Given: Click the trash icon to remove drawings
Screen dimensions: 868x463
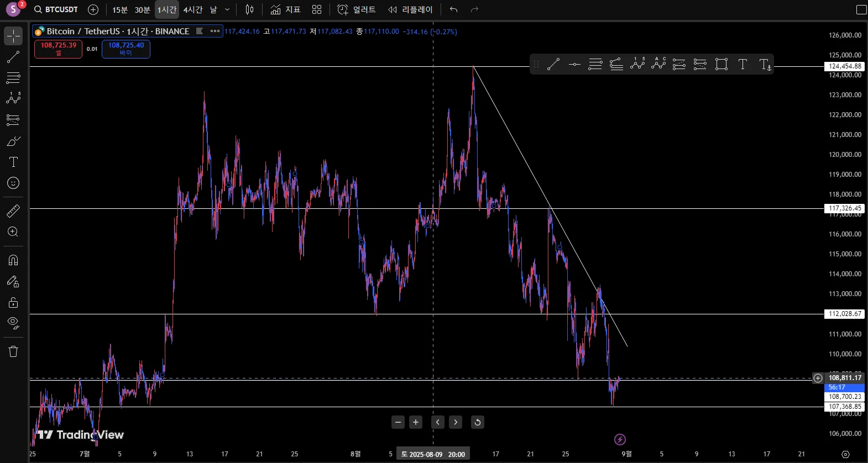Looking at the screenshot, I should tap(13, 351).
